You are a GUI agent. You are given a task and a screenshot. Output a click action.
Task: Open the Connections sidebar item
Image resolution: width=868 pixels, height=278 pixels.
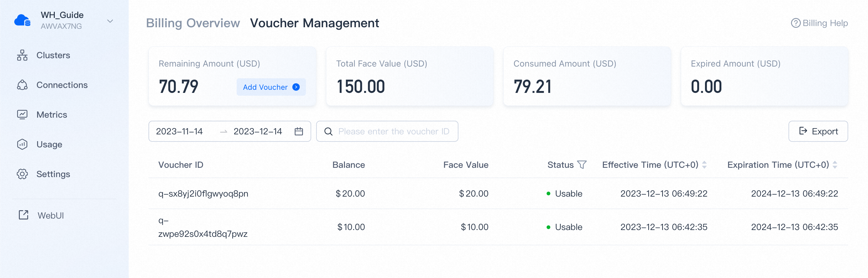(62, 85)
